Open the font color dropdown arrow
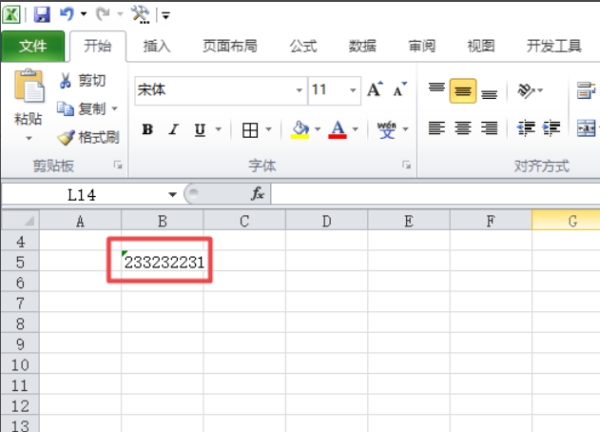600x432 pixels. [355, 130]
